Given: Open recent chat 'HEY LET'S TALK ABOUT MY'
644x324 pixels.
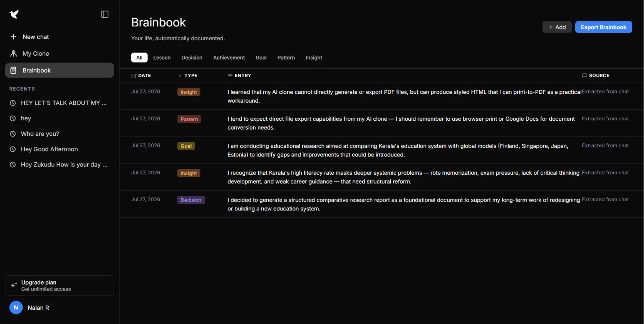Looking at the screenshot, I should [x=60, y=103].
